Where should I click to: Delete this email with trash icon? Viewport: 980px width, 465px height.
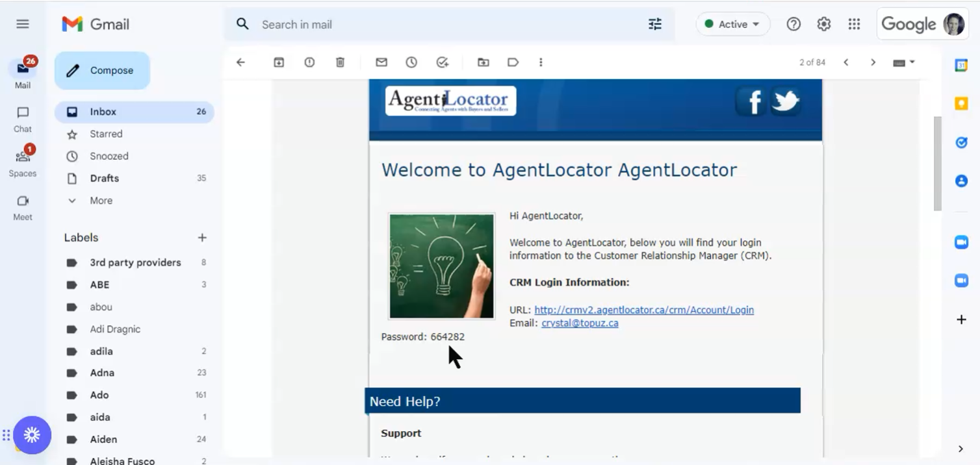pyautogui.click(x=340, y=62)
